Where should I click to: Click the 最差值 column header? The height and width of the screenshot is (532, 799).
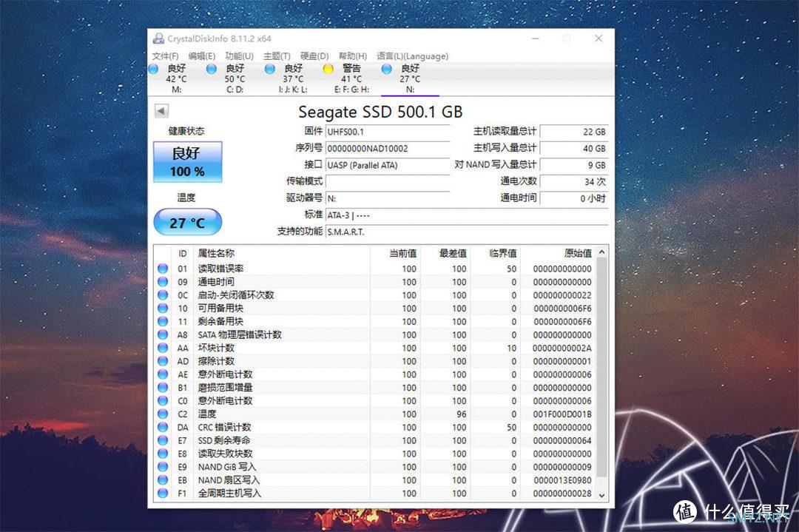[446, 253]
